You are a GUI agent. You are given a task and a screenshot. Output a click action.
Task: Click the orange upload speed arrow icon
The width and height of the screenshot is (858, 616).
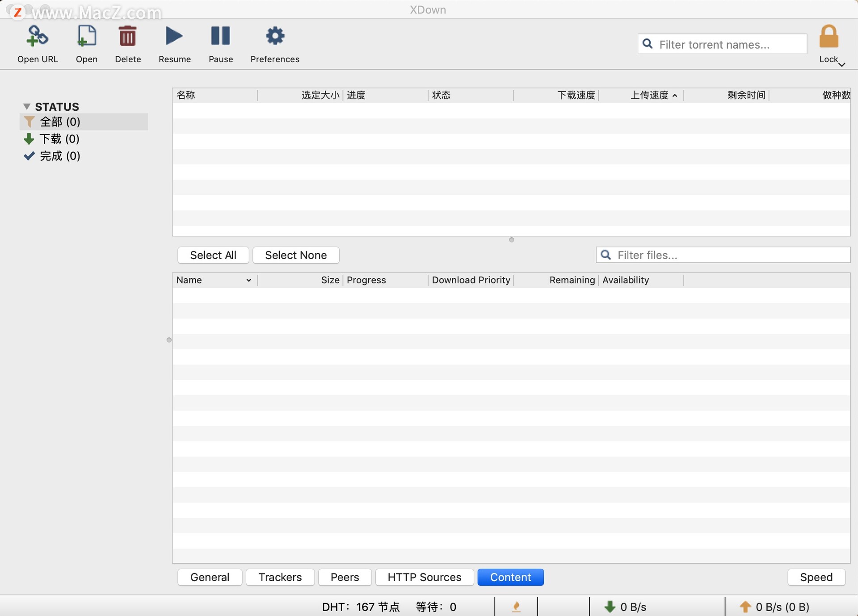(745, 607)
